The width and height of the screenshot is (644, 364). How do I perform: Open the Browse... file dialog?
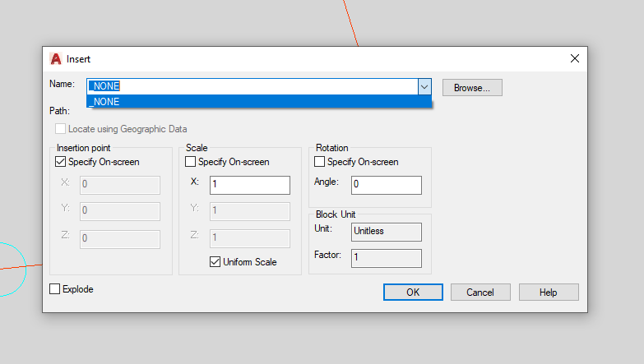[471, 87]
